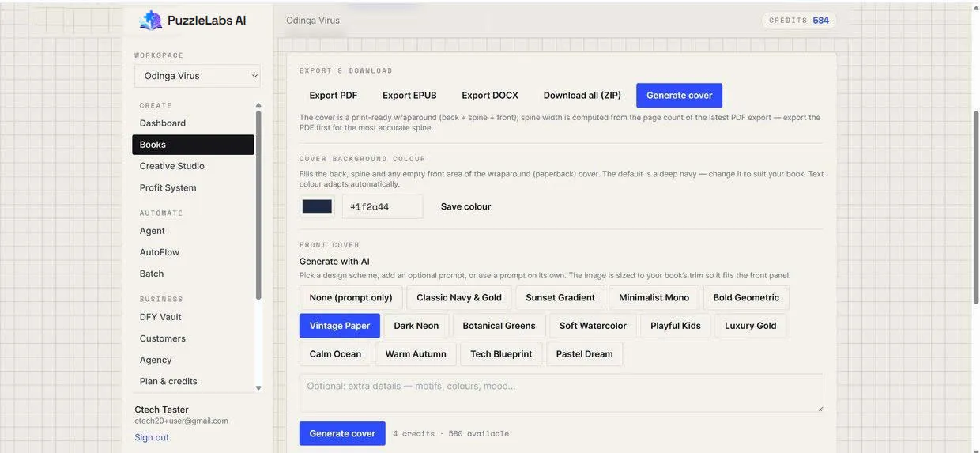
Task: Click the Export DOCX button
Action: click(x=490, y=95)
